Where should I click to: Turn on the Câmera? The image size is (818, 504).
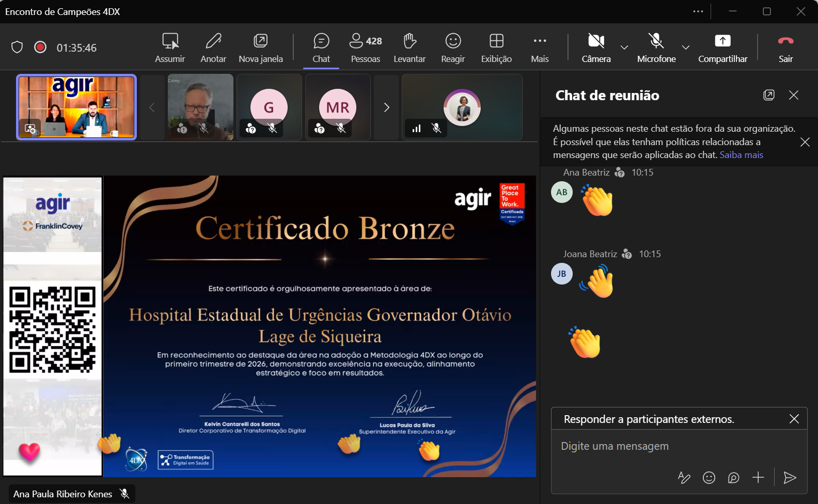tap(596, 48)
